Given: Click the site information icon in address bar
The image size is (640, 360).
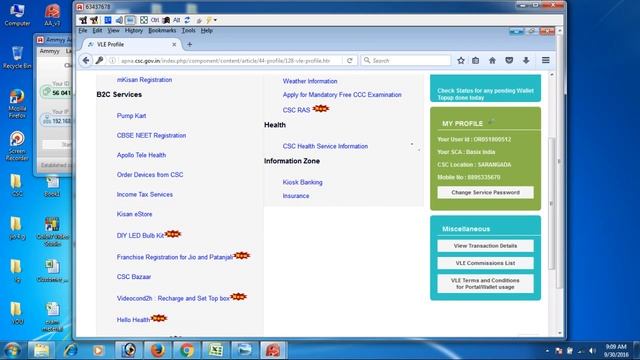Looking at the screenshot, I should (112, 60).
